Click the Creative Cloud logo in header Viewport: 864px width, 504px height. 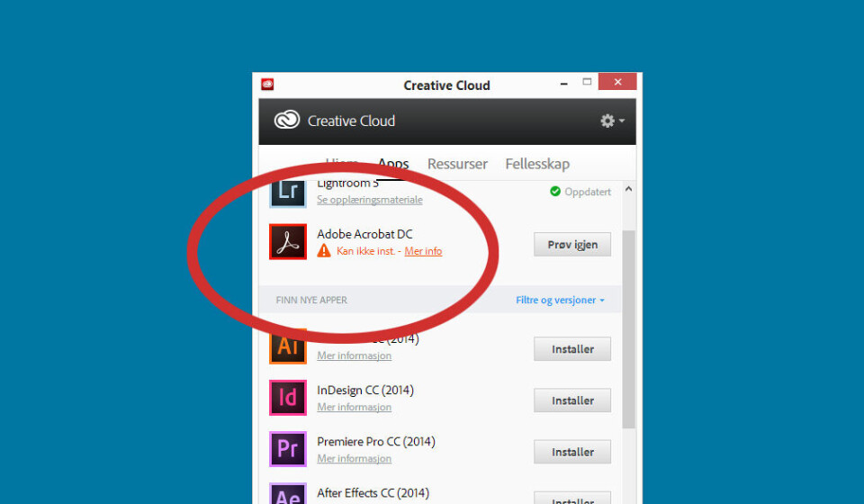click(x=287, y=121)
